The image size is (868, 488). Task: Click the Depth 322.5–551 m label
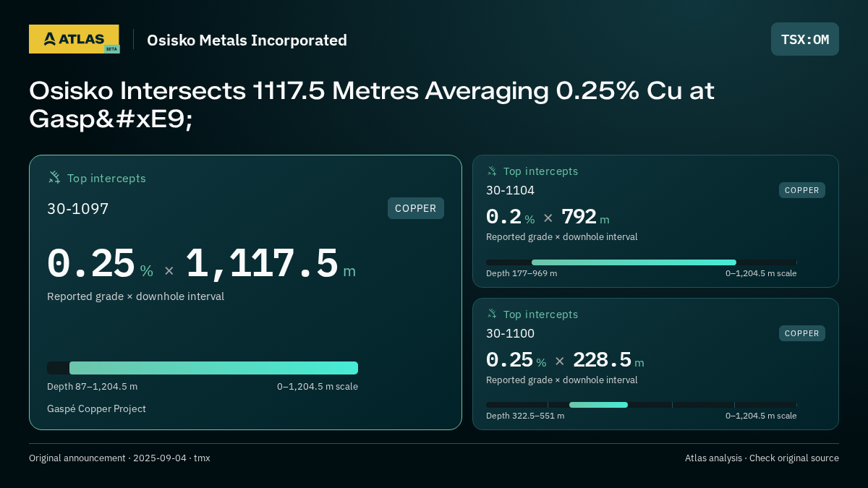pyautogui.click(x=525, y=416)
